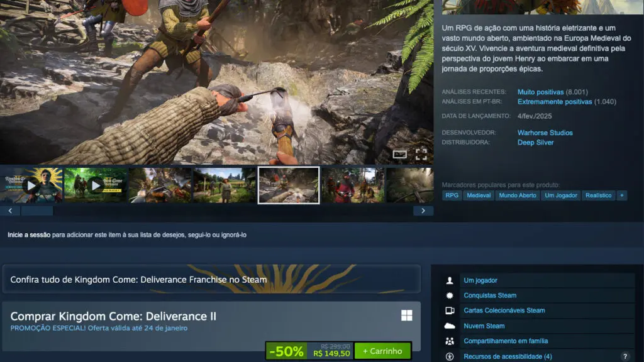This screenshot has height=362, width=644.
Task: Open the Deep Silver distributor page
Action: point(535,143)
